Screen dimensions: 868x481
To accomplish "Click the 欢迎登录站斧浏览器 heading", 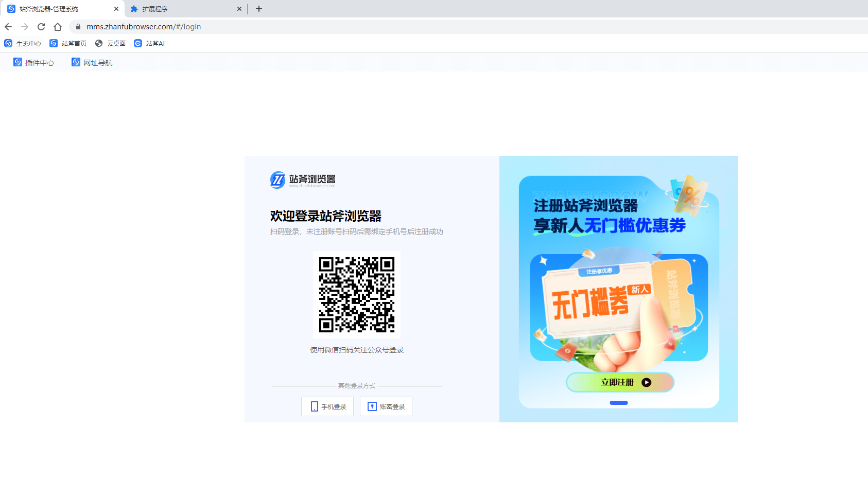I will [x=326, y=216].
